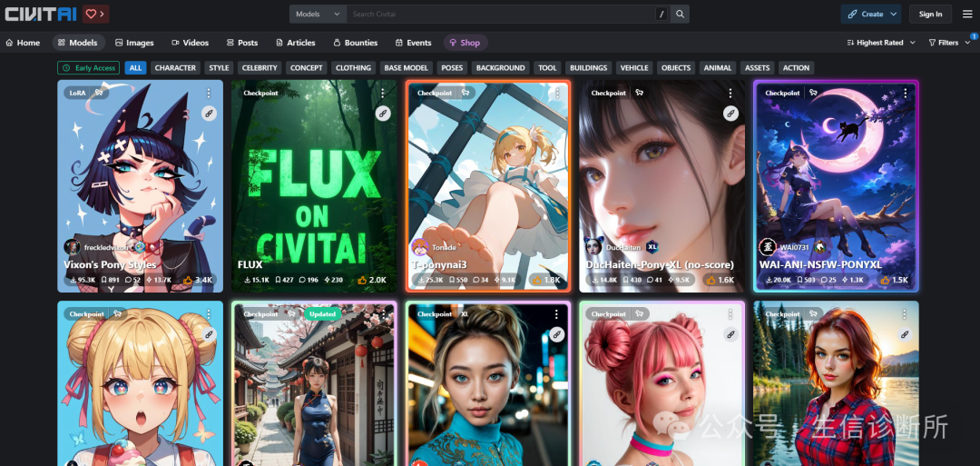Click the Sign In button
This screenshot has width=980, height=466.
930,14
